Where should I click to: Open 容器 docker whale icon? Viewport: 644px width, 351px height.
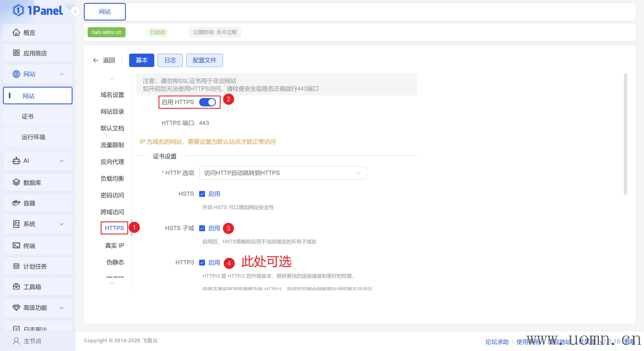(x=16, y=203)
